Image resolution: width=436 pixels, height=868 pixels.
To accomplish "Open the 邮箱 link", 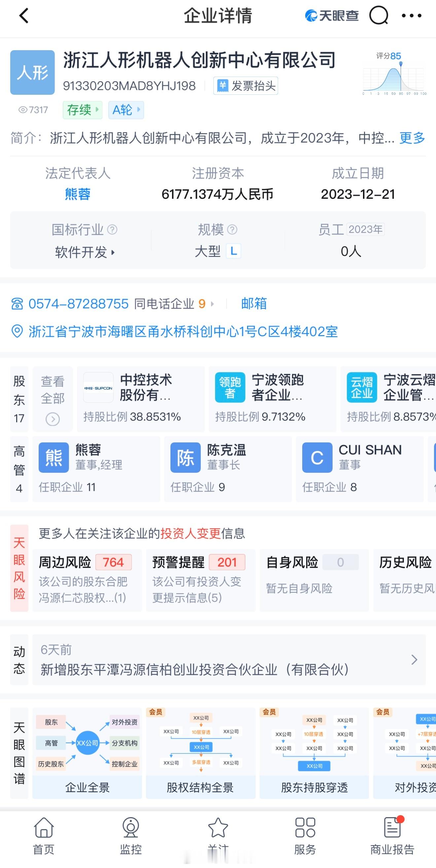I will click(x=254, y=304).
